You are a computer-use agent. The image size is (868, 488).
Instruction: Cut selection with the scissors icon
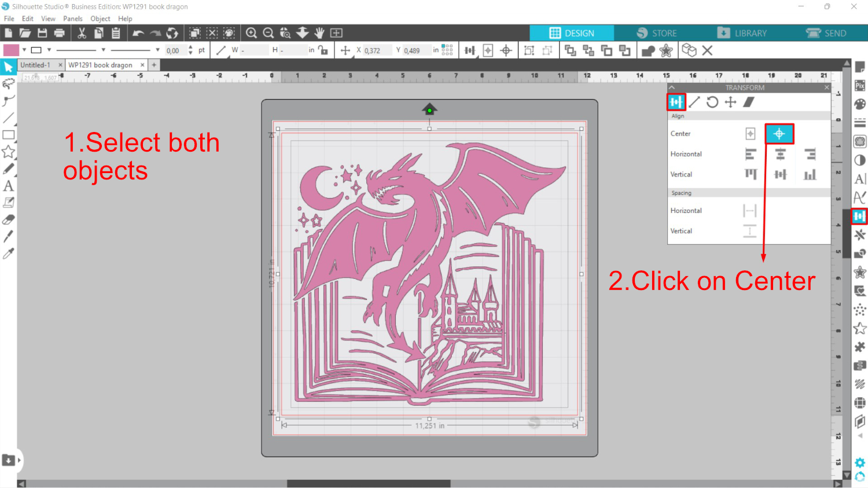[82, 33]
